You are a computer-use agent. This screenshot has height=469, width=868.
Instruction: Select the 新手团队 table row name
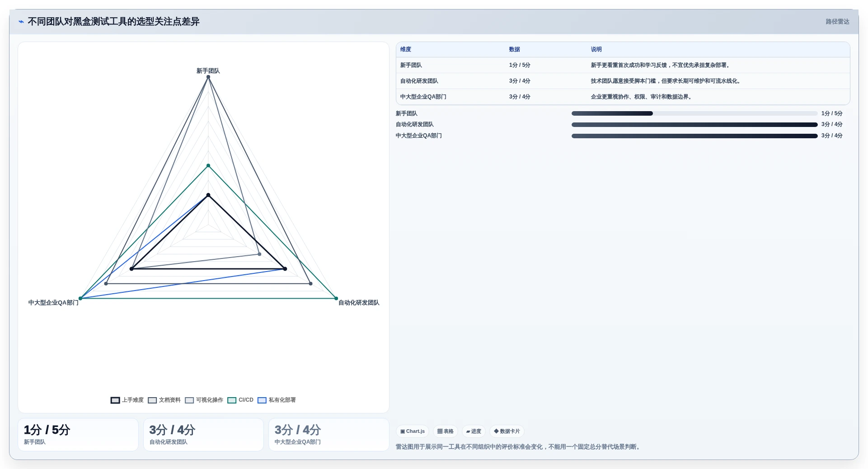tap(411, 66)
